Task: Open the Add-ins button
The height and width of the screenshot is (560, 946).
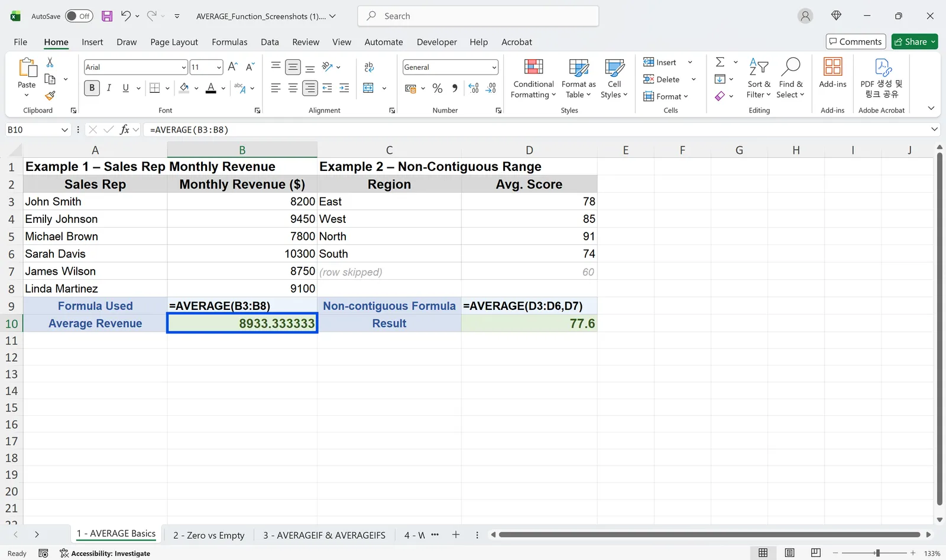Action: [x=832, y=73]
